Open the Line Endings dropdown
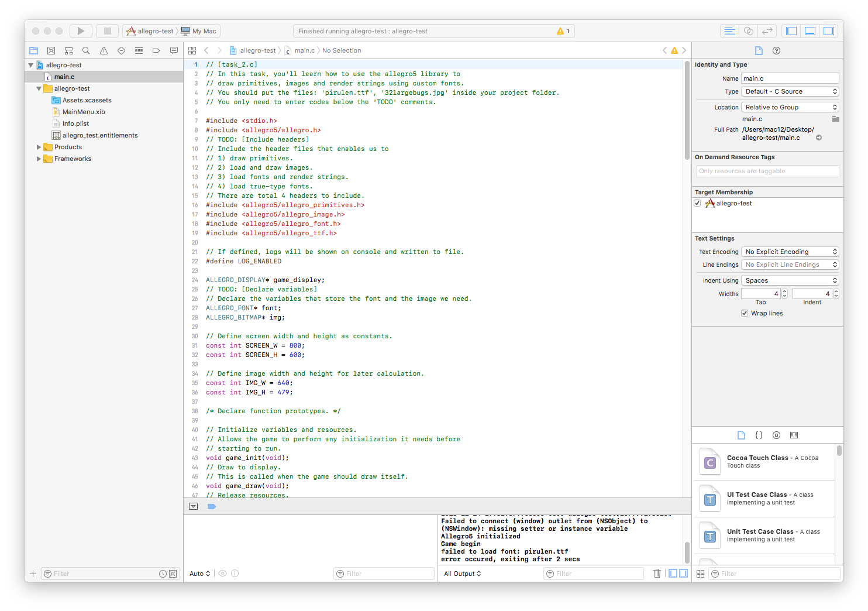 (790, 265)
